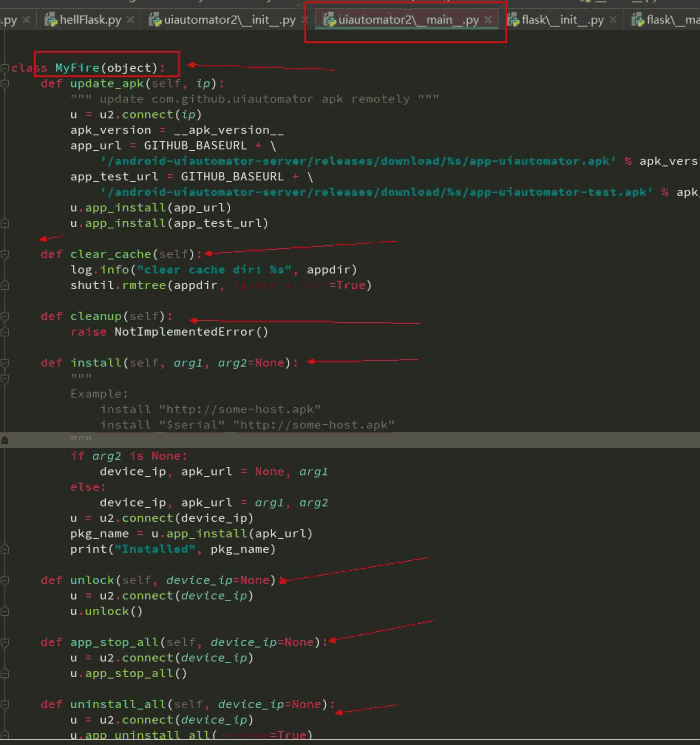Click the fold end marker at u.app_stop_all() line
The image size is (700, 745).
[5, 673]
